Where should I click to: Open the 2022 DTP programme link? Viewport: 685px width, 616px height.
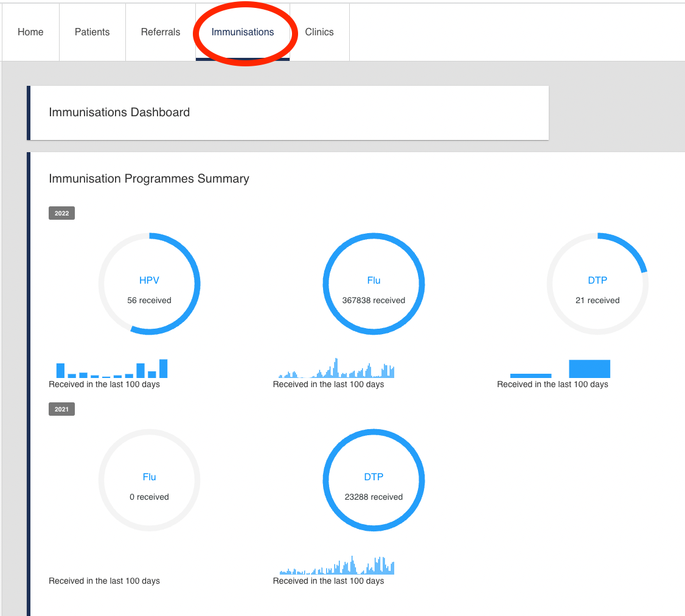[597, 281]
